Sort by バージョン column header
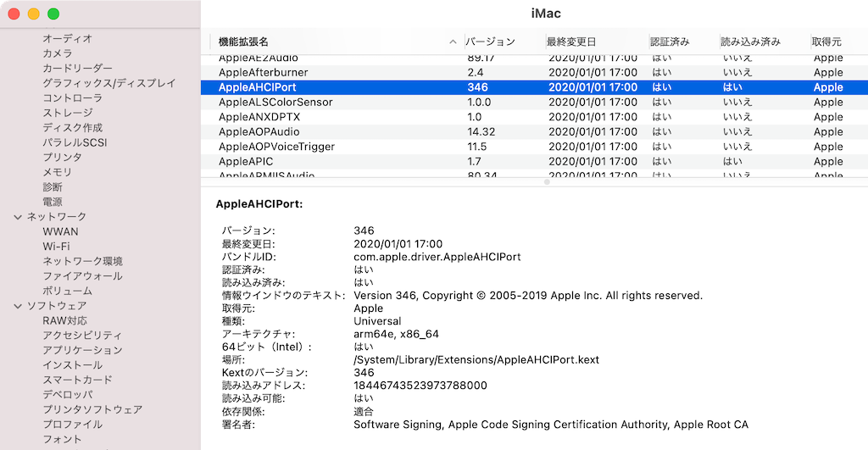The image size is (868, 450). click(490, 42)
